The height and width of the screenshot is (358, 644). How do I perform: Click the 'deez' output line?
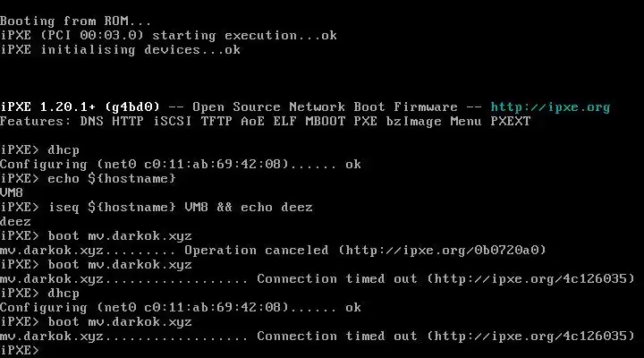click(15, 222)
